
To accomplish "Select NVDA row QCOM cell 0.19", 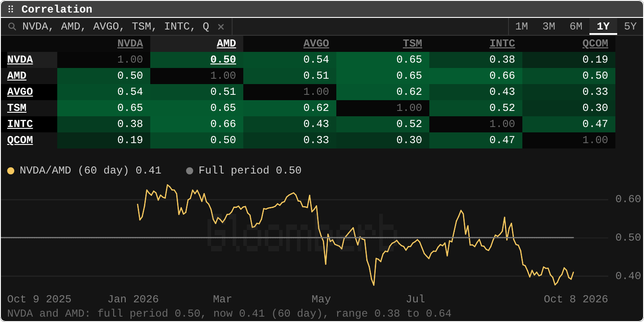I will 569,59.
